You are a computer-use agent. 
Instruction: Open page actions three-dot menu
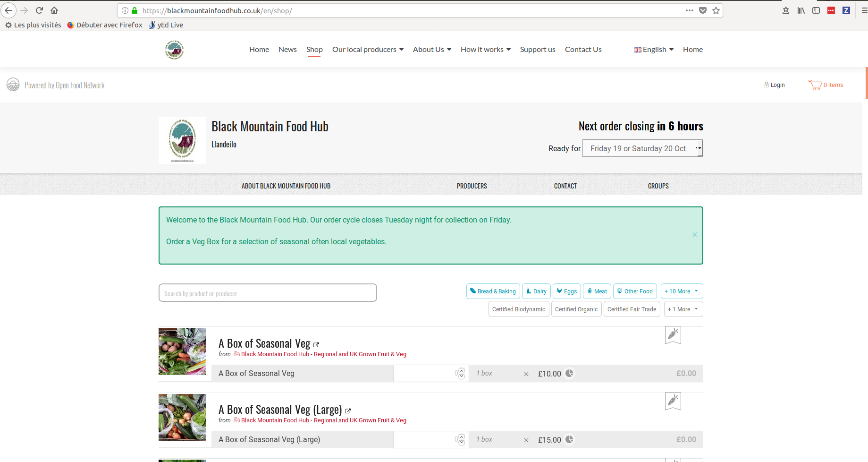[690, 10]
